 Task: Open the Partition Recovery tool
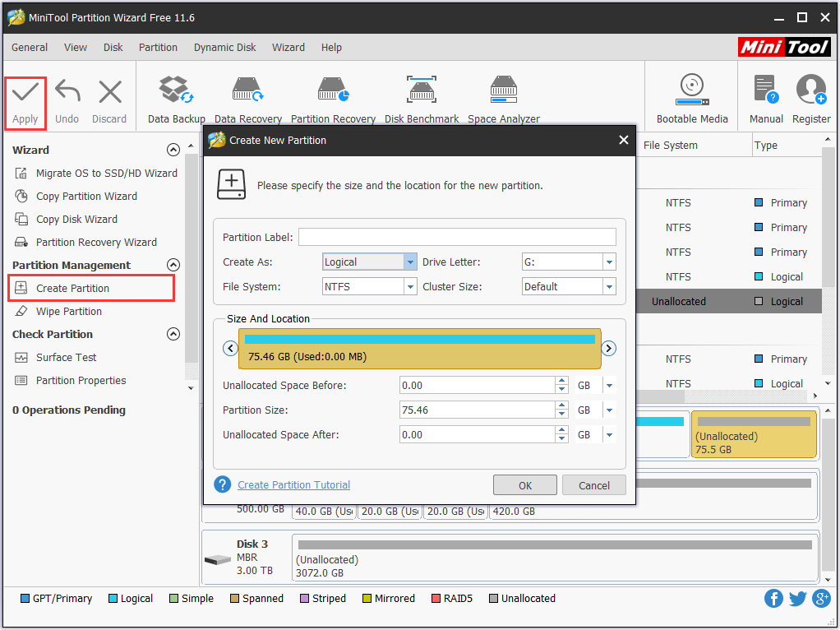click(333, 100)
